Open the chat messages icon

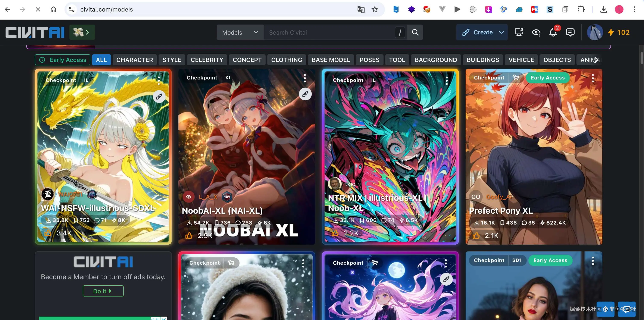point(570,32)
